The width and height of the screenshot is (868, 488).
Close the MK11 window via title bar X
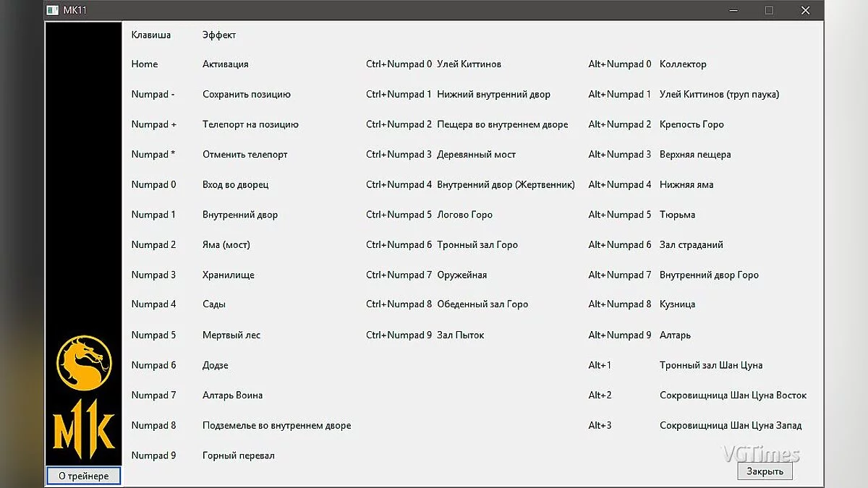click(805, 10)
